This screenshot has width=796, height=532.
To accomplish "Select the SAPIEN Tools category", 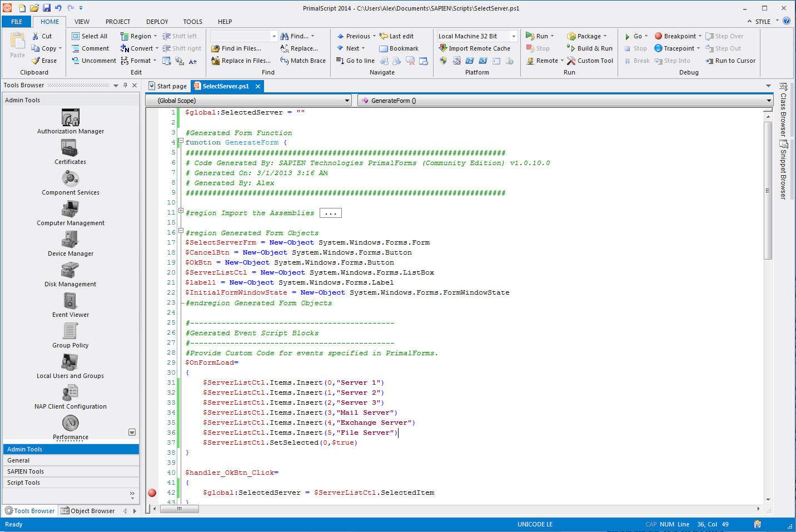I will pyautogui.click(x=71, y=471).
